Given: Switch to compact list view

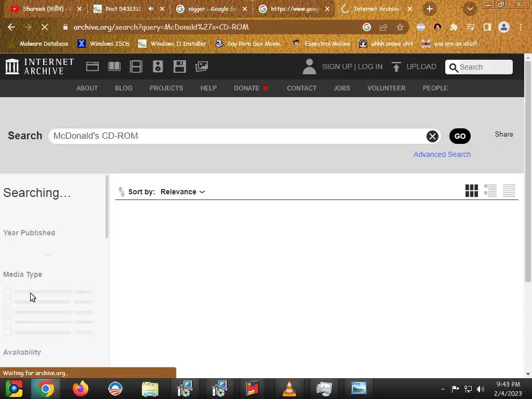Looking at the screenshot, I should click(509, 191).
